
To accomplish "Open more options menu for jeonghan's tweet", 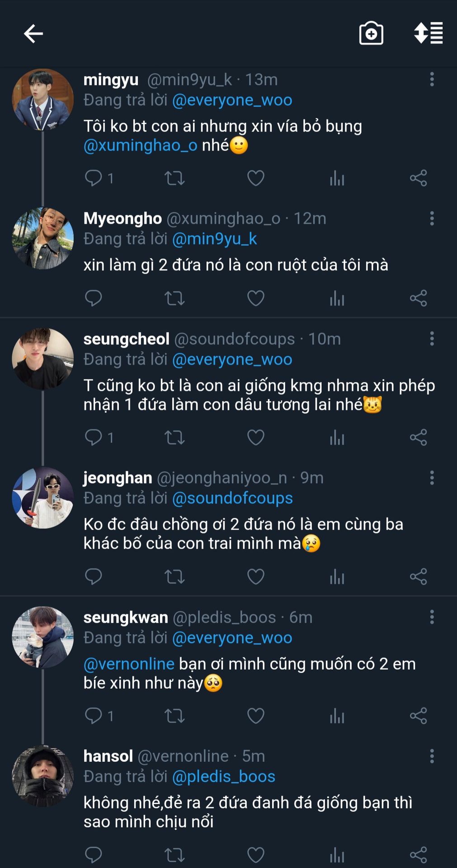I will pos(432,478).
